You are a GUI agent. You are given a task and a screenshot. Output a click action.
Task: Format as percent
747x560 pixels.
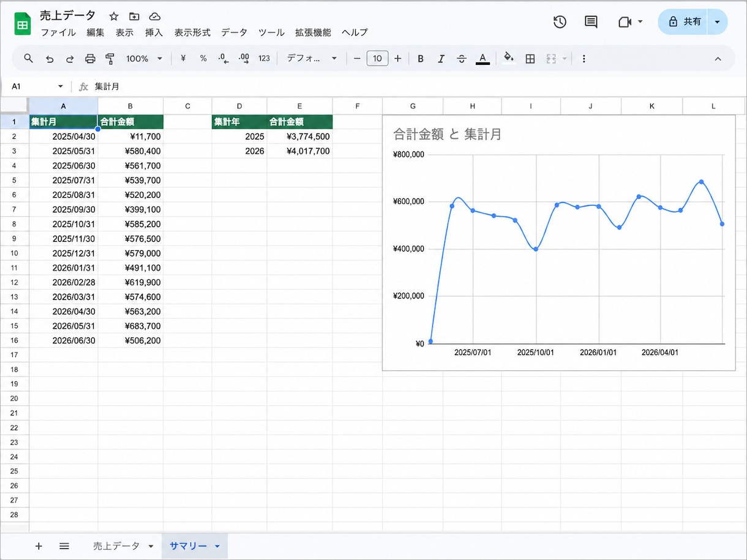tap(203, 58)
